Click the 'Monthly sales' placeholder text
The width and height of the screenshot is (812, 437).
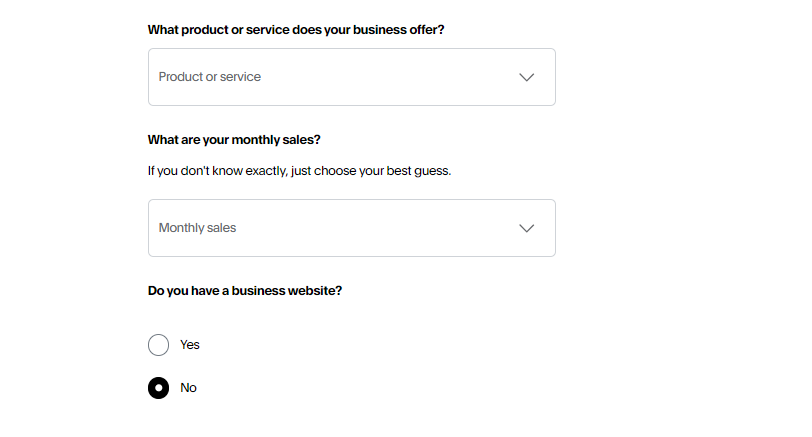197,228
